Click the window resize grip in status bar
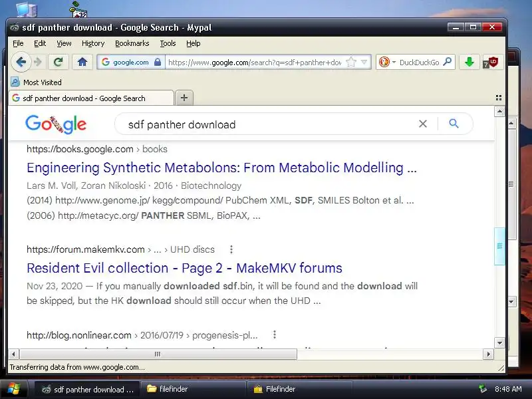The width and height of the screenshot is (532, 399). [501, 368]
